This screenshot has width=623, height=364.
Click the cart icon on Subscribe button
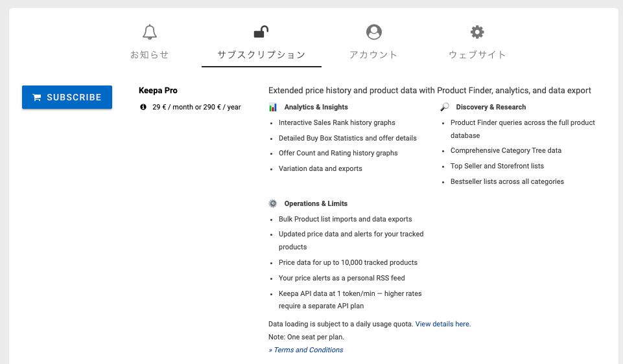click(x=37, y=97)
